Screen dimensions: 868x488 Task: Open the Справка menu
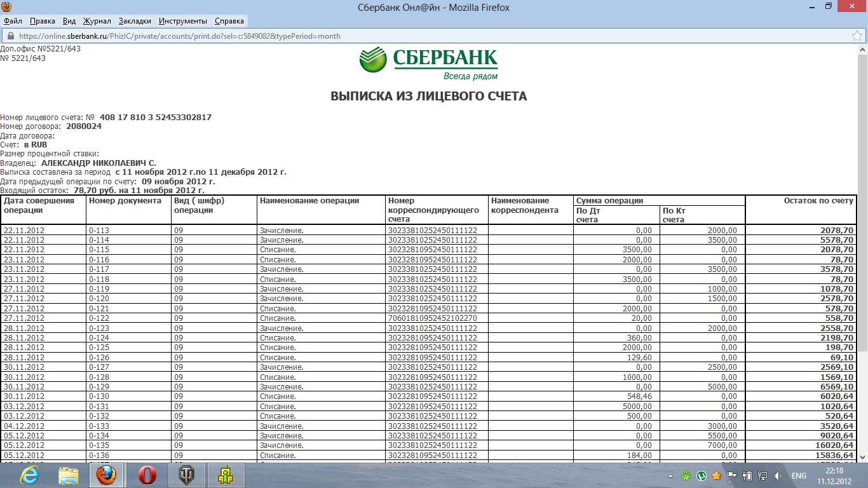(229, 21)
